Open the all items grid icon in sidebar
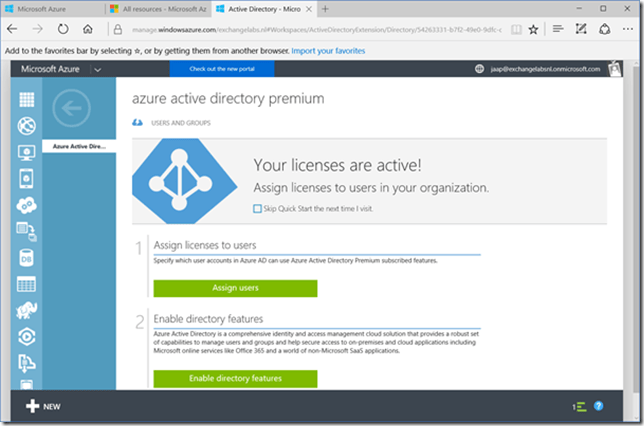Screen dimensions: 644x426 click(x=27, y=100)
